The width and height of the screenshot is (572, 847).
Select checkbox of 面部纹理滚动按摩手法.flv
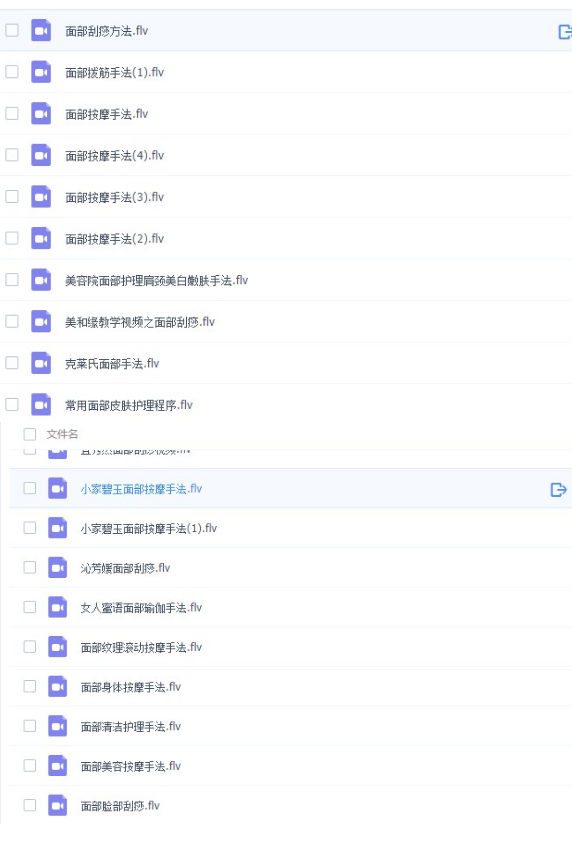point(30,647)
